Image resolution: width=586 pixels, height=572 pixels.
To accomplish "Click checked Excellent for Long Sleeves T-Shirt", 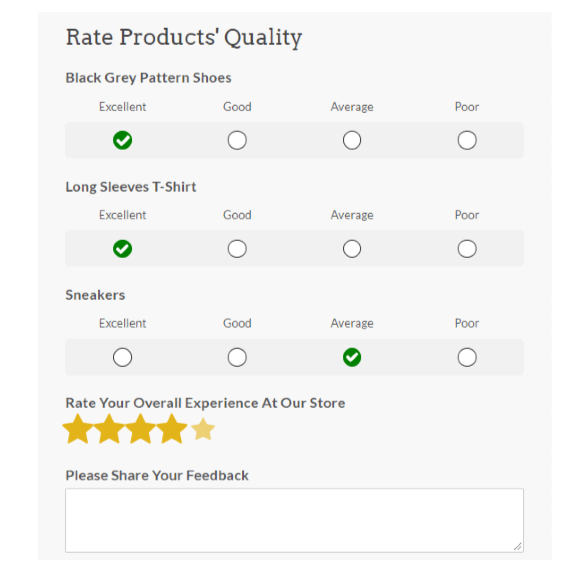I will [123, 249].
